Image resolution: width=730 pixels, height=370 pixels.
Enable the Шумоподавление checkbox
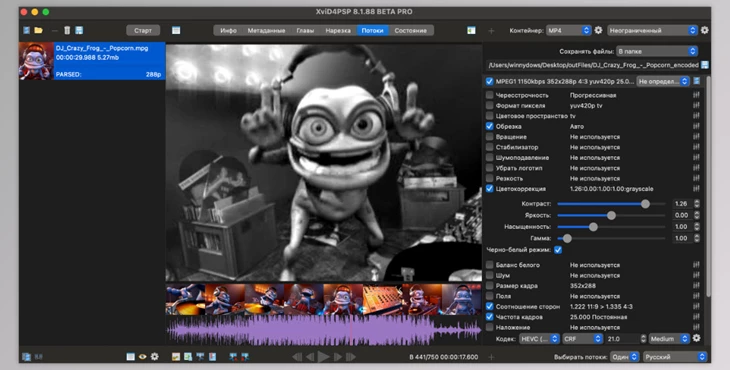point(489,158)
